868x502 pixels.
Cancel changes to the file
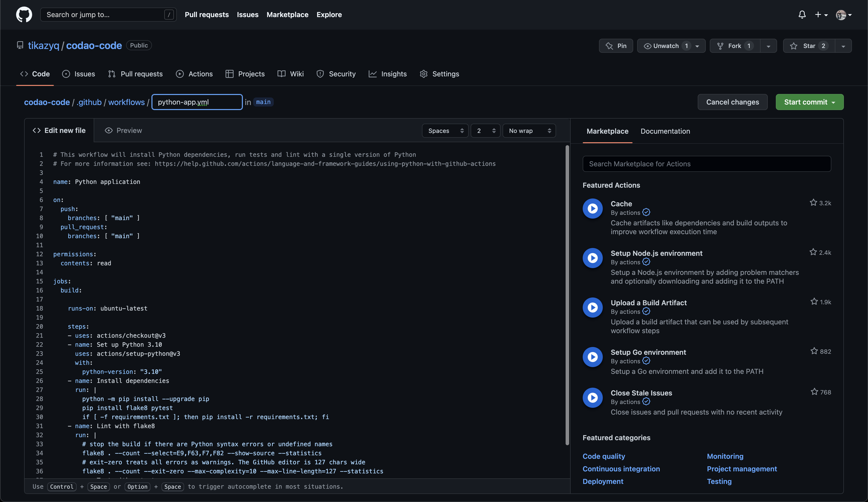tap(732, 102)
